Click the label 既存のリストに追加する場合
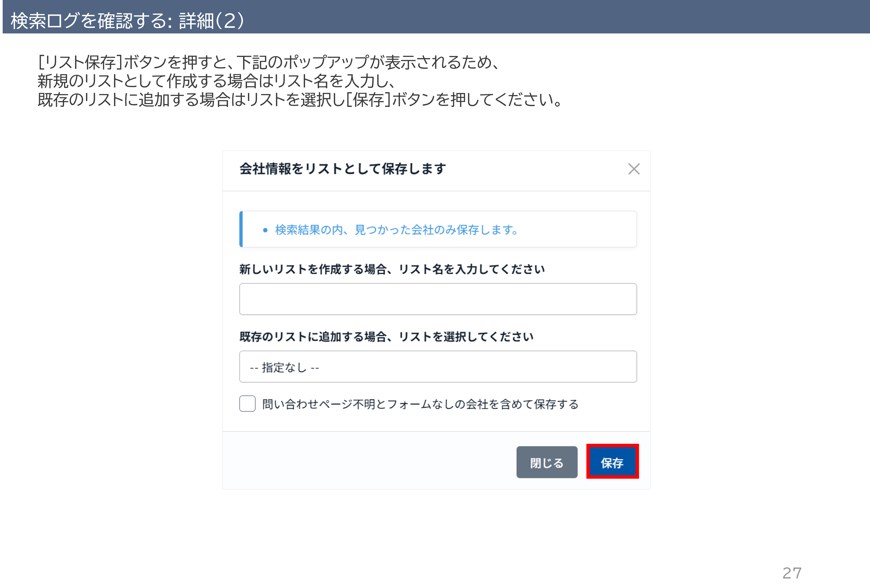Viewport: 870px width, 588px height. 386,337
